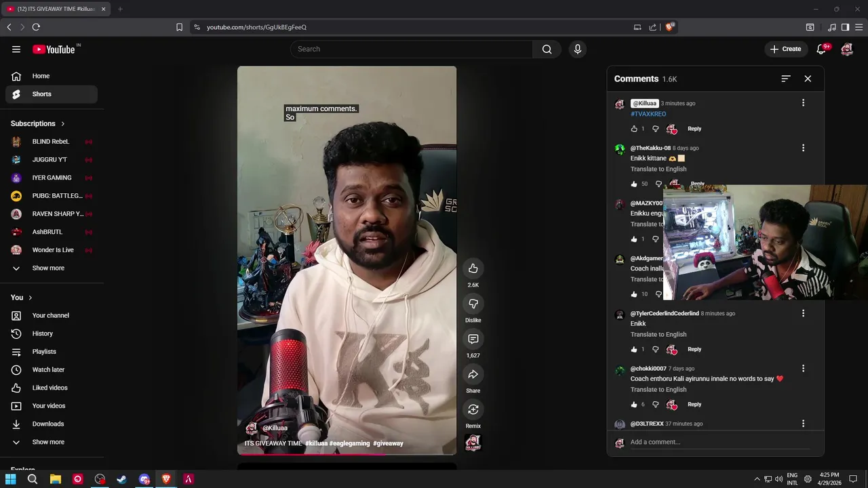Open more options for @Killuaa comment

(804, 103)
